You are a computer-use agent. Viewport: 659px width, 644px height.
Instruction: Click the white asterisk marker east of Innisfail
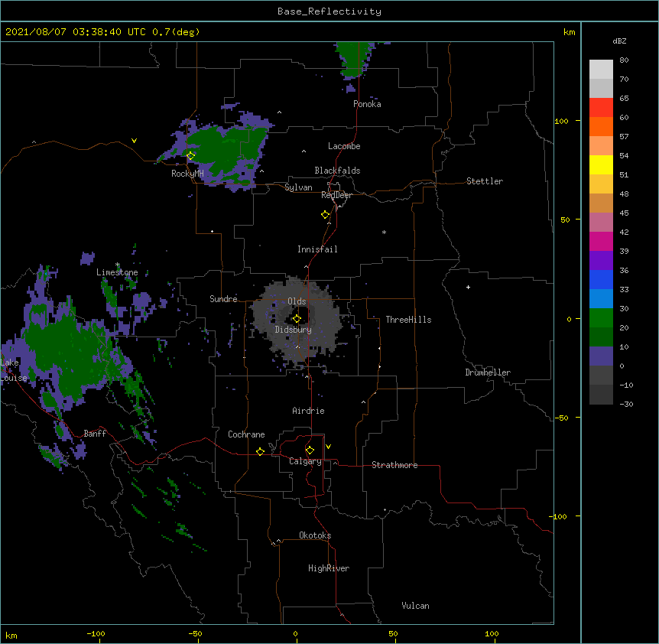(384, 232)
